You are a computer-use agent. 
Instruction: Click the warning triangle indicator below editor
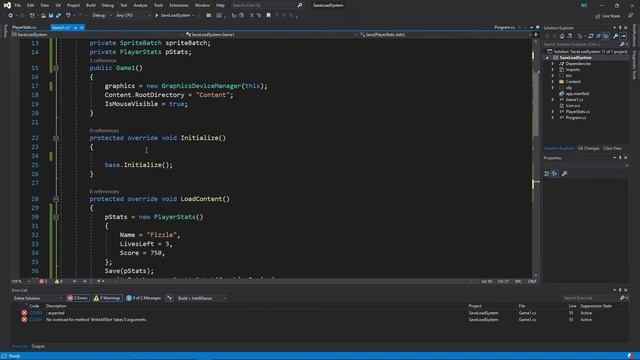pos(58,281)
